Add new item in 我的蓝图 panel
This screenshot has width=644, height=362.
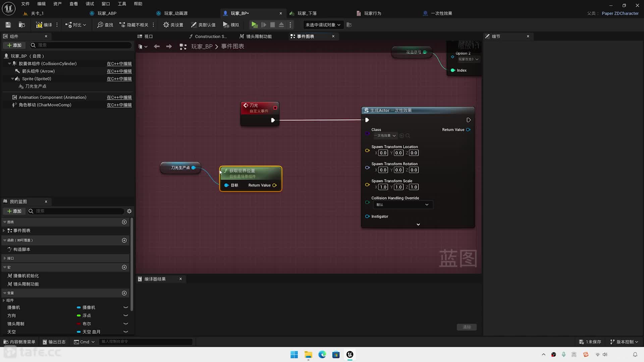pyautogui.click(x=14, y=211)
